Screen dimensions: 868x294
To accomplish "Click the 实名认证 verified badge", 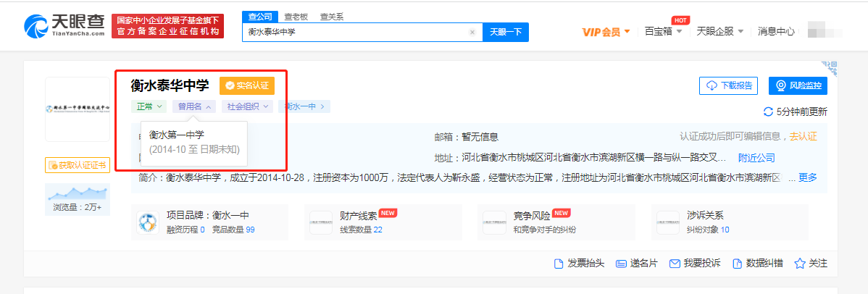I will click(x=247, y=86).
